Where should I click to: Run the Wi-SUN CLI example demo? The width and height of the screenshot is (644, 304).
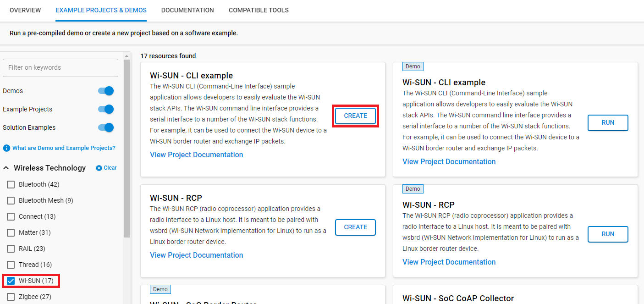608,122
